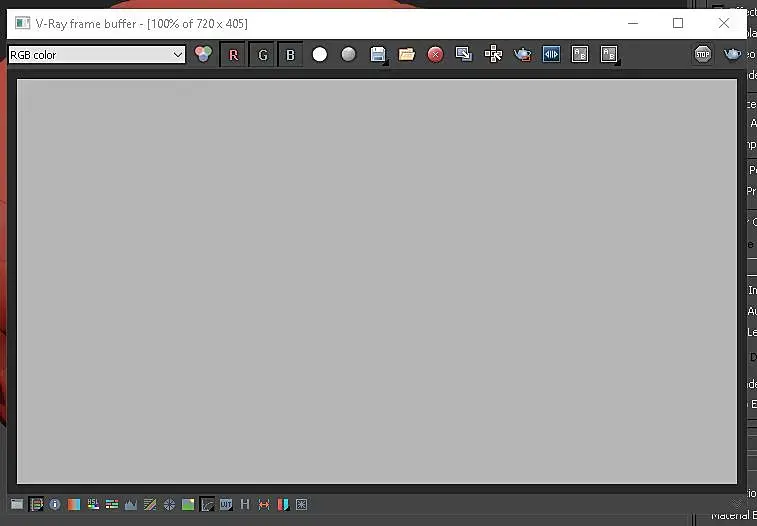Toggle the green channel G button
Viewport: 757px width, 526px height.
[262, 55]
